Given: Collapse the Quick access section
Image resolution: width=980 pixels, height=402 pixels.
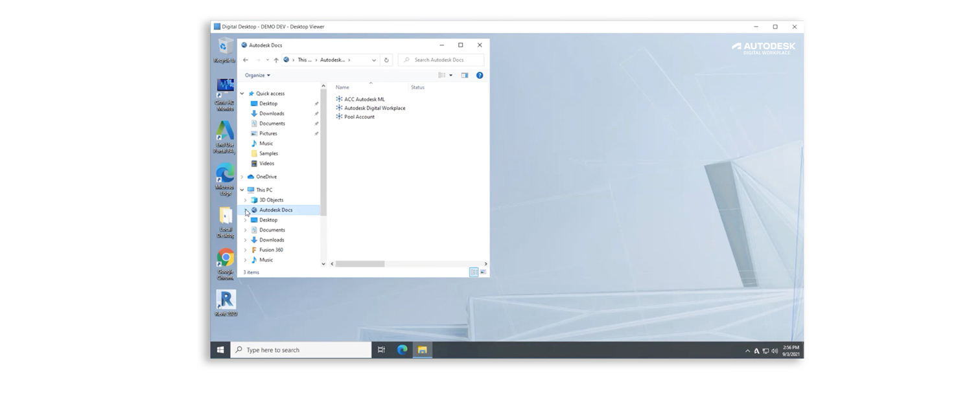Looking at the screenshot, I should [242, 93].
